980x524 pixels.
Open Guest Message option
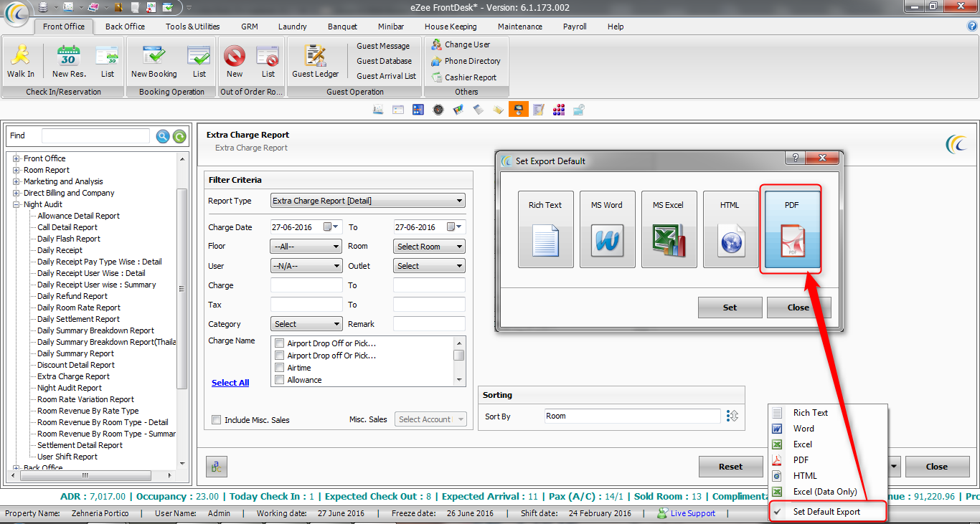tap(383, 46)
